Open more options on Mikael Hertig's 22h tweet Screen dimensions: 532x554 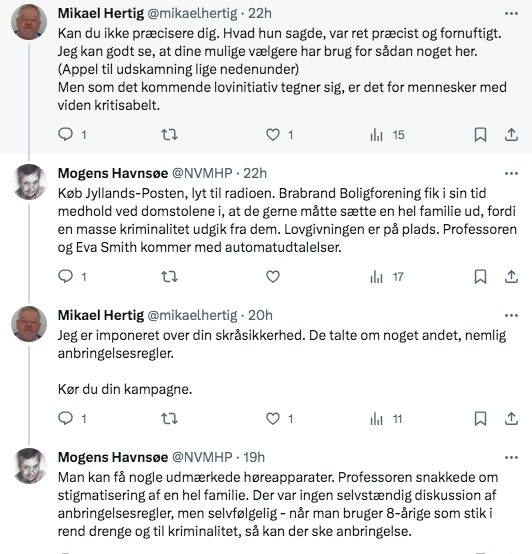511,13
